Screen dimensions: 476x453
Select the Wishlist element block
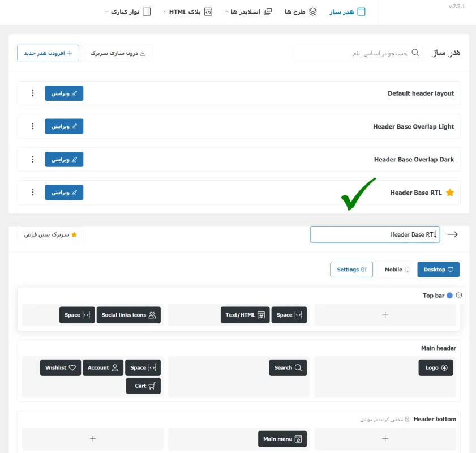coord(60,367)
